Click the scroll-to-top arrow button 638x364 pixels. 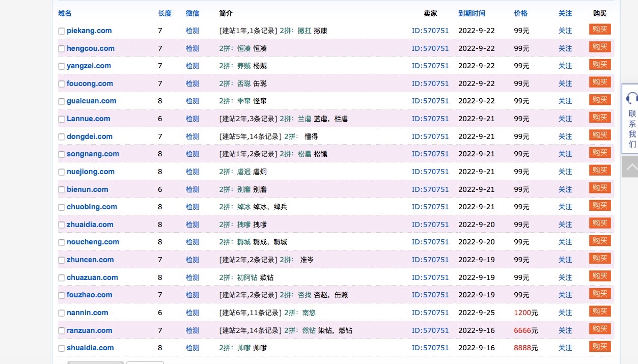pos(631,167)
